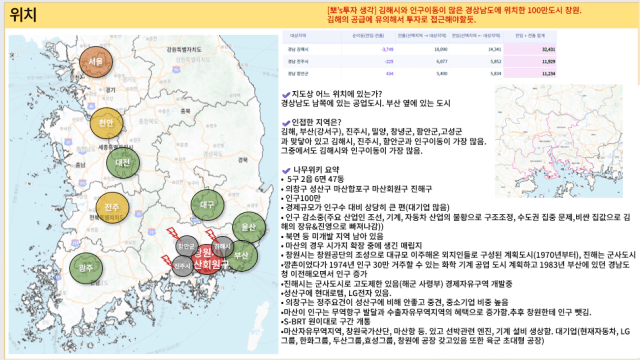Click the 위치 slide title
This screenshot has width=640, height=360.
pyautogui.click(x=23, y=15)
